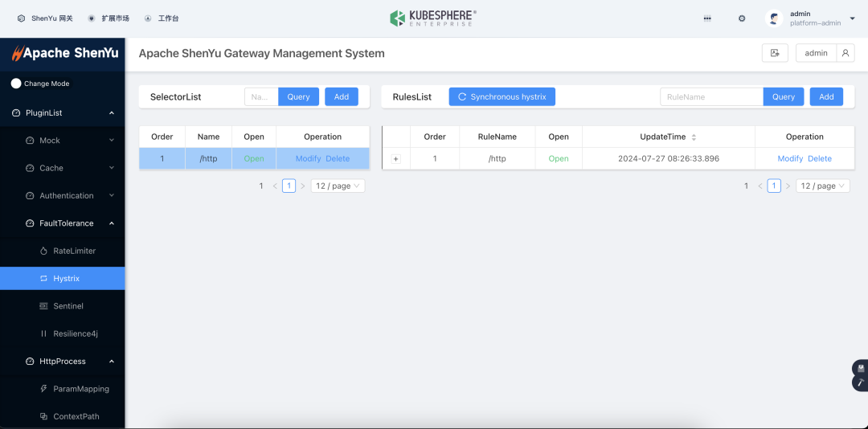Click the ContextPath copy icon
The image size is (868, 429).
pyautogui.click(x=43, y=416)
